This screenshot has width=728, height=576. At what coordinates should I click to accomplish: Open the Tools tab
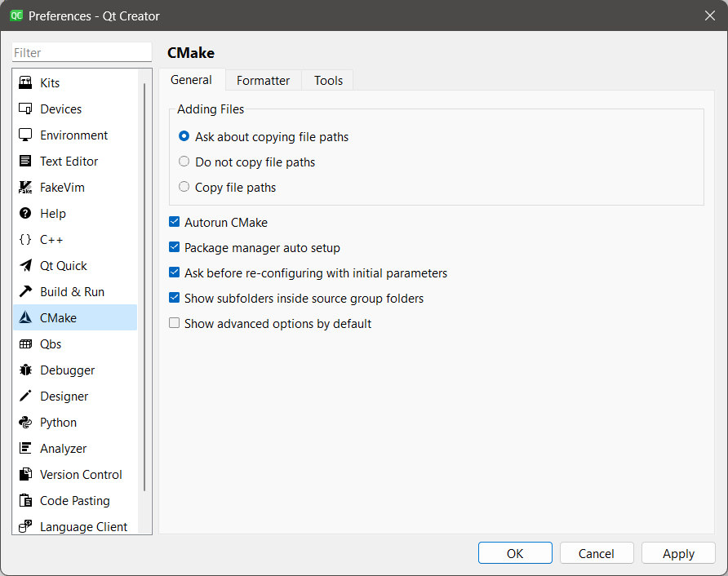(x=328, y=80)
